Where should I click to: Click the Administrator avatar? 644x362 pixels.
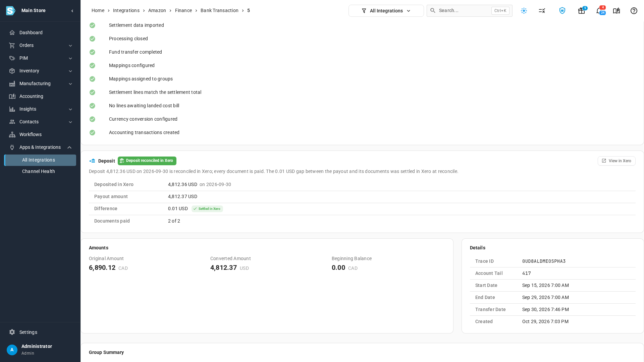tap(12, 350)
